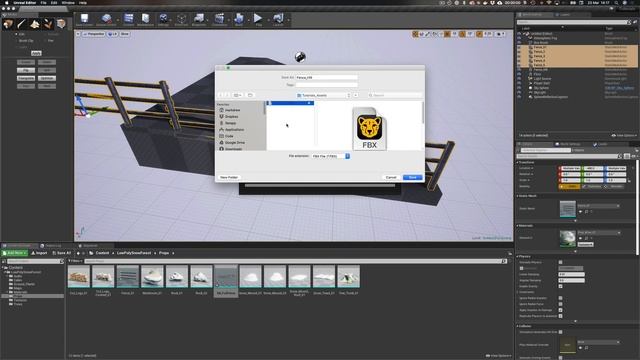Image resolution: width=640 pixels, height=360 pixels.
Task: Toggle the Enable Gravity checkbox
Action: (560, 286)
